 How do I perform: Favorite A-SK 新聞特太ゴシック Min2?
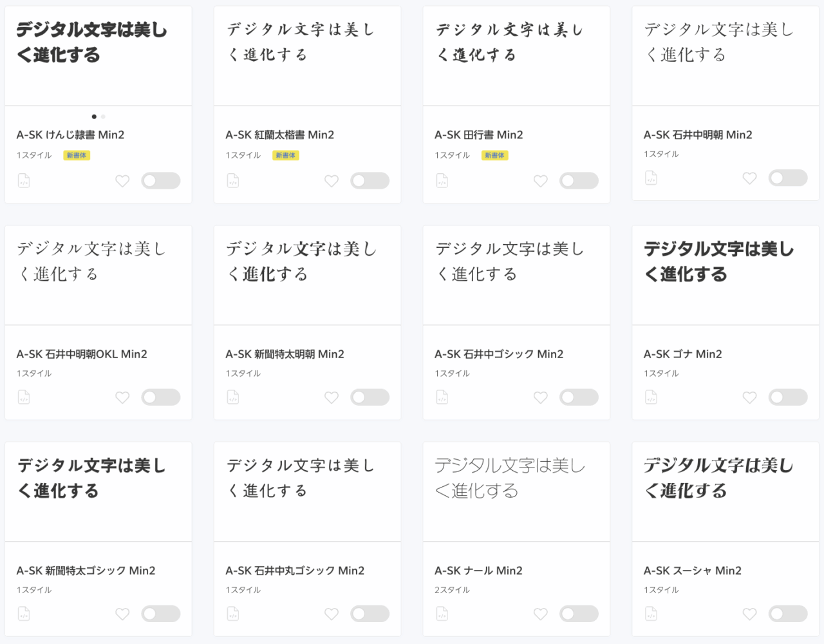click(122, 614)
